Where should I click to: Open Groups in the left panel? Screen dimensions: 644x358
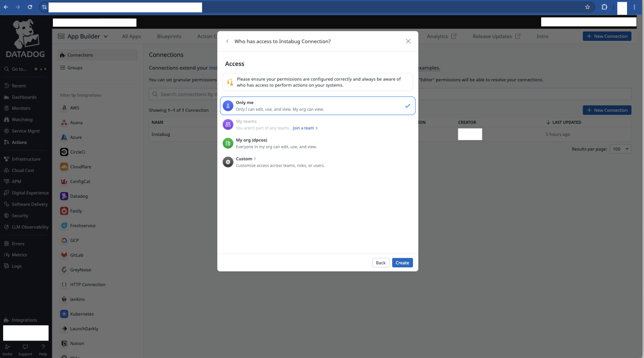click(x=98, y=68)
